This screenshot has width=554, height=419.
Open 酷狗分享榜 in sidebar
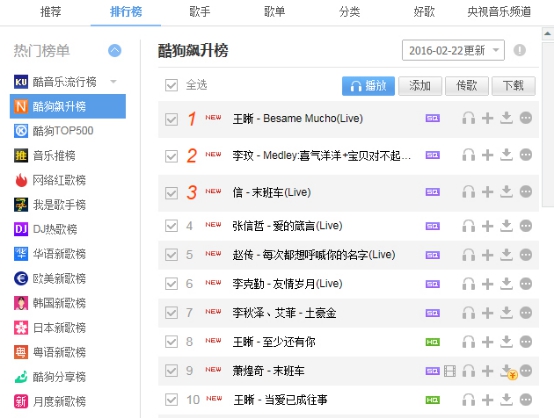(x=67, y=377)
